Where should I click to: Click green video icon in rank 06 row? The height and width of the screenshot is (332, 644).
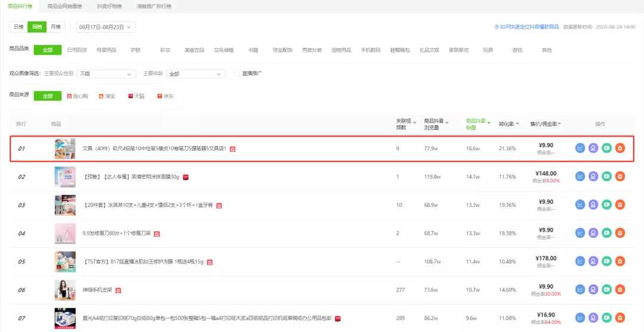[606, 290]
